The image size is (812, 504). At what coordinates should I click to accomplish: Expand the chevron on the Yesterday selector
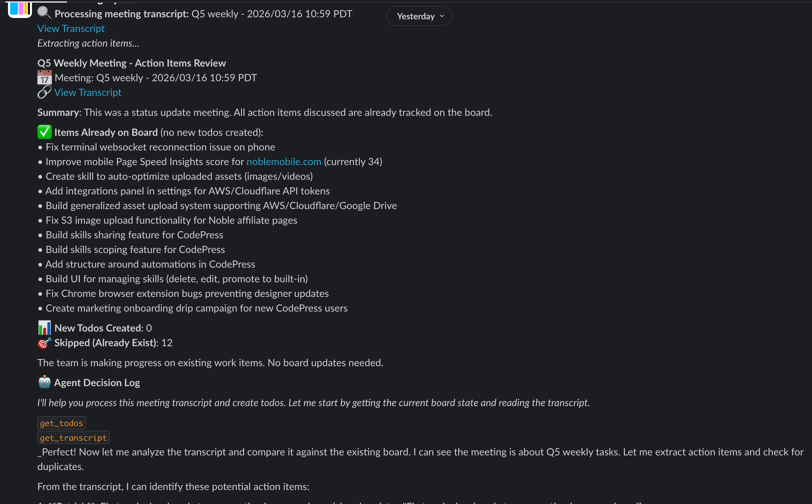[442, 16]
